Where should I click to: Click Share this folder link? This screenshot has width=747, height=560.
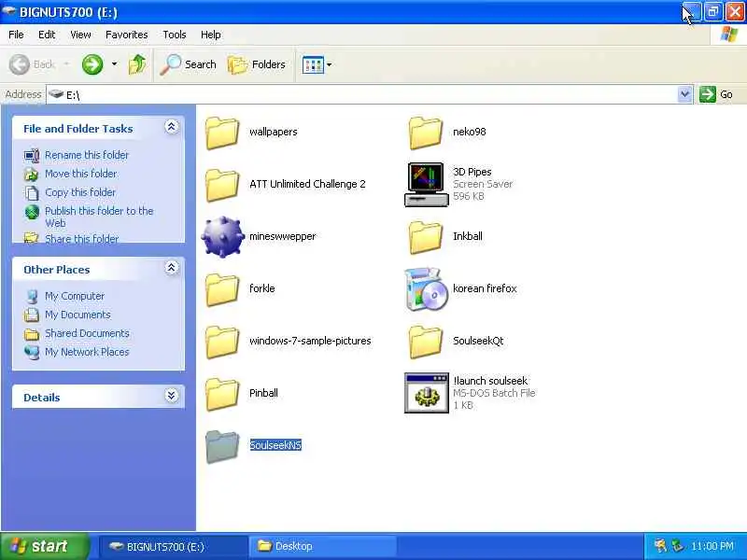[x=81, y=239]
